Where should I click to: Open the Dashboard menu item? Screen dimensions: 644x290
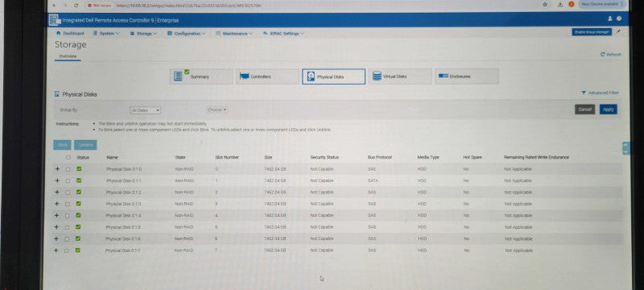[x=70, y=33]
